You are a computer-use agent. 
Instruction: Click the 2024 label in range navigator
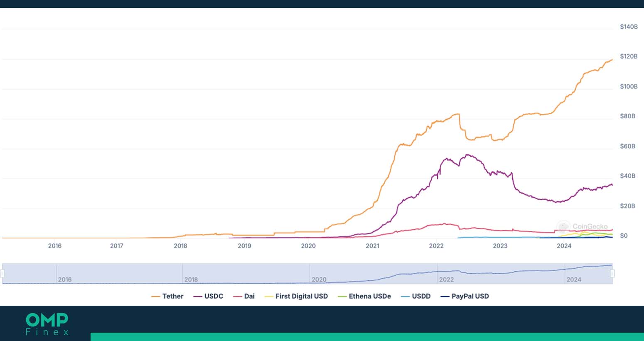574,280
